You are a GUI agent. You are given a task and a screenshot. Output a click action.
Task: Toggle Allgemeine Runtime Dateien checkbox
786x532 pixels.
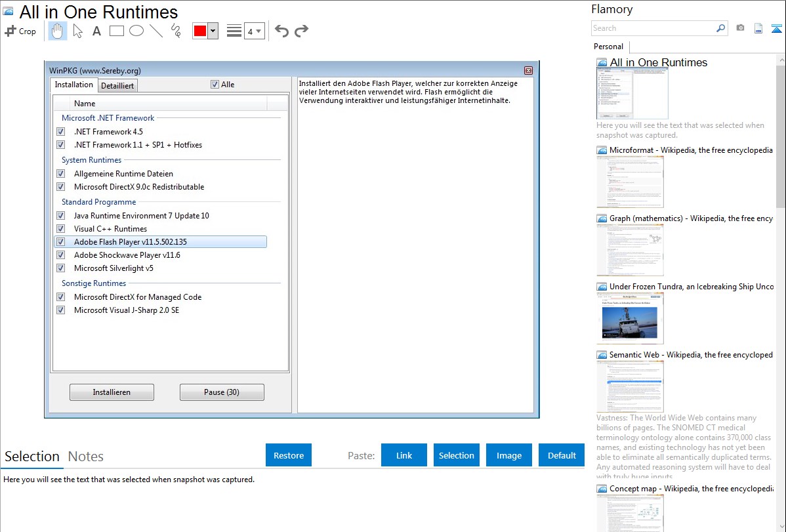[x=60, y=174]
